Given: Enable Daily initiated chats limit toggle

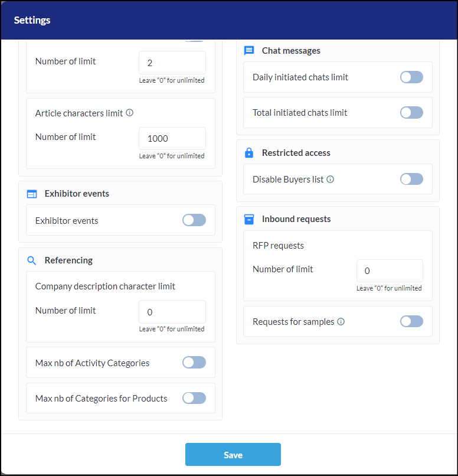Looking at the screenshot, I should 411,77.
